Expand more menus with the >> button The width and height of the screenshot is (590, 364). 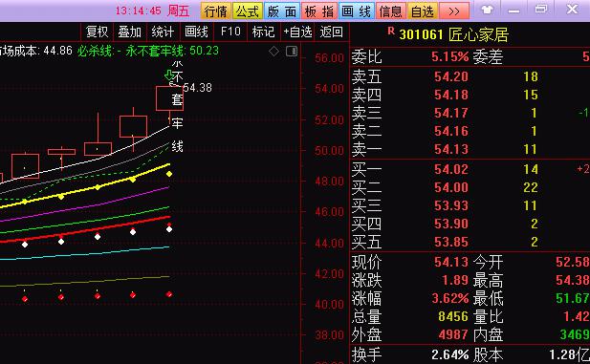(x=454, y=11)
